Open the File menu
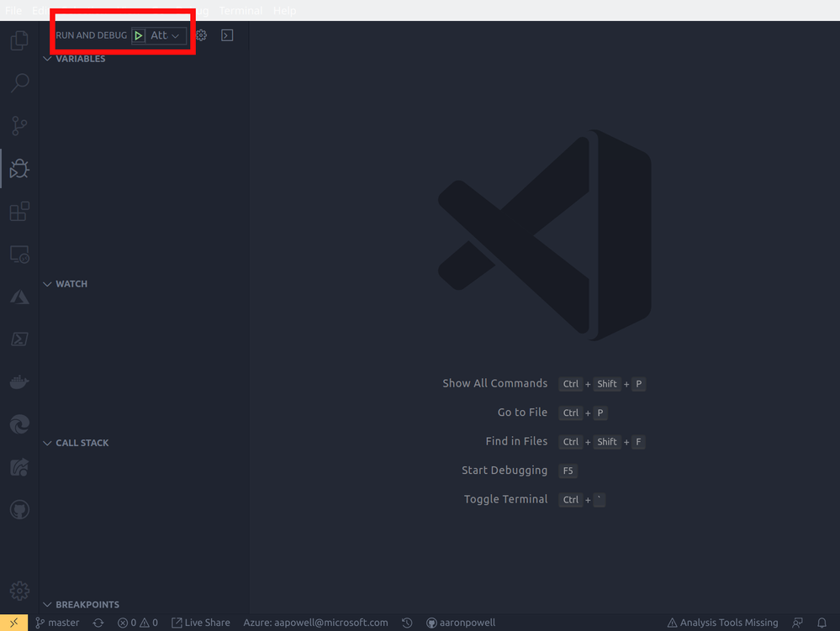 click(13, 11)
